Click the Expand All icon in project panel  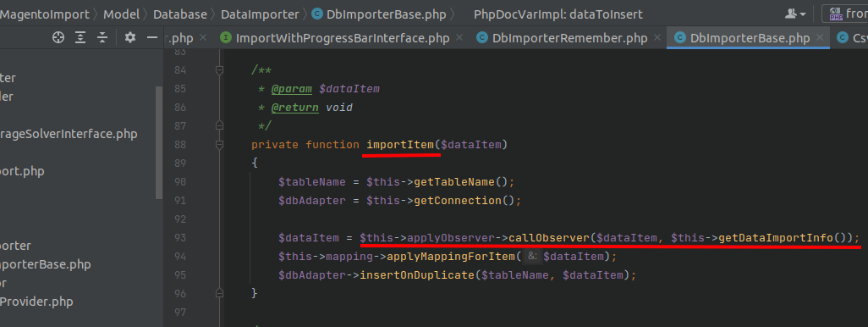click(81, 37)
